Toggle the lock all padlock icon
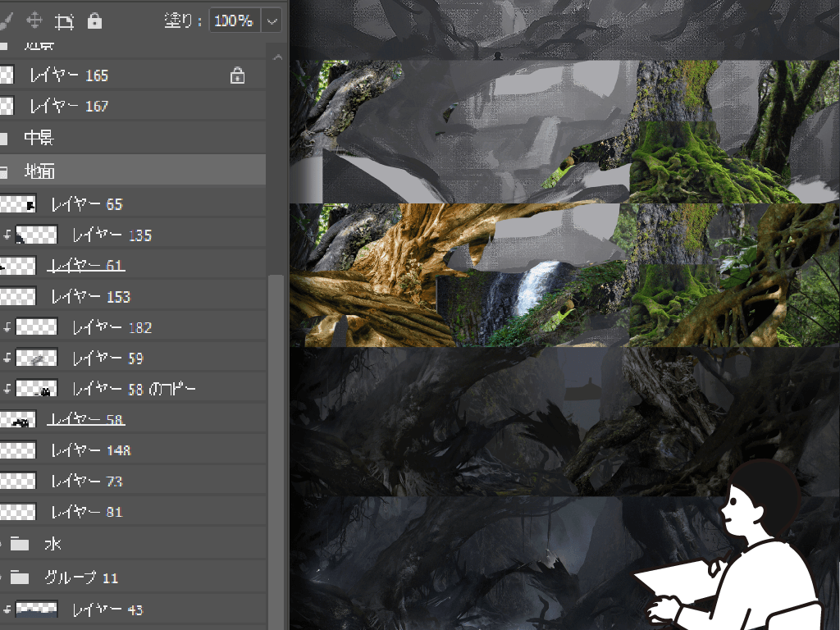 [x=94, y=21]
